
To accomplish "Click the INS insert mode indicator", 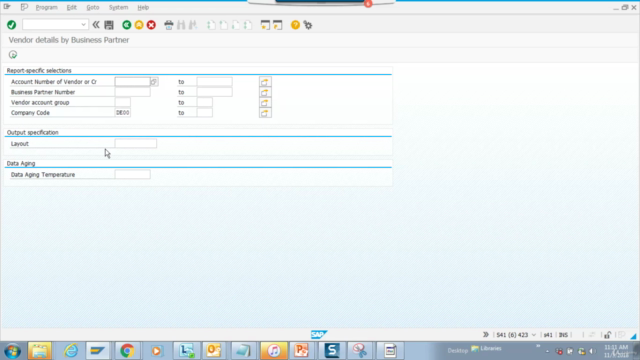I will pos(563,335).
